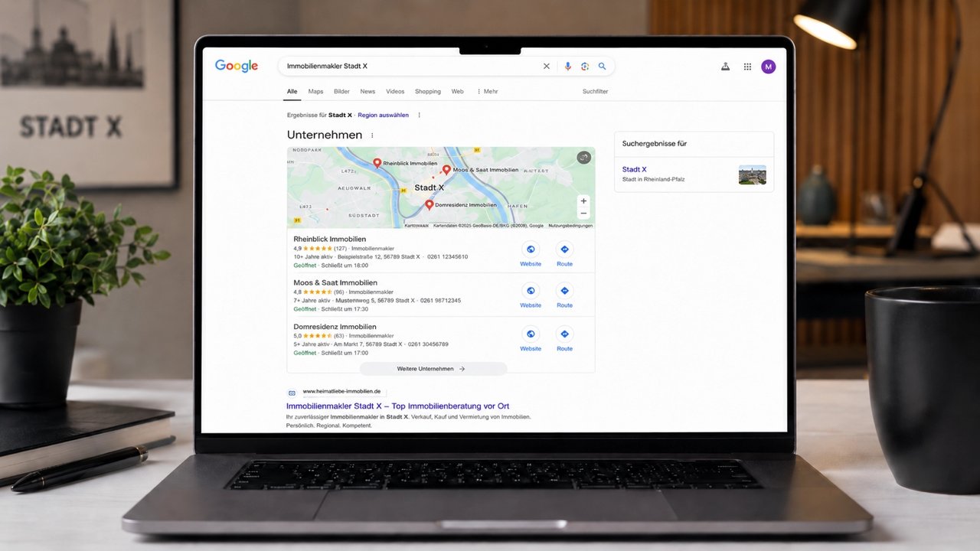Image resolution: width=980 pixels, height=551 pixels.
Task: Zoom in the map with the plus button
Action: [x=583, y=201]
